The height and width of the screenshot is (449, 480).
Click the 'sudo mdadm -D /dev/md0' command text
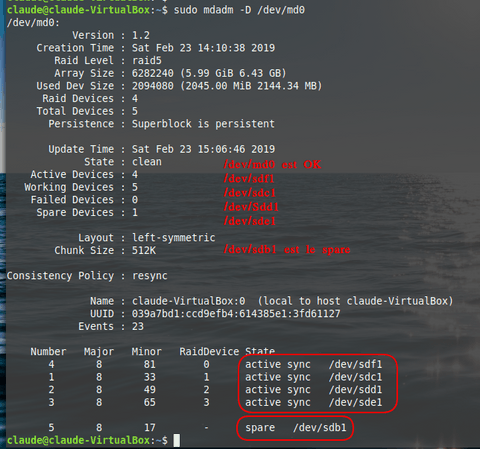pyautogui.click(x=239, y=10)
